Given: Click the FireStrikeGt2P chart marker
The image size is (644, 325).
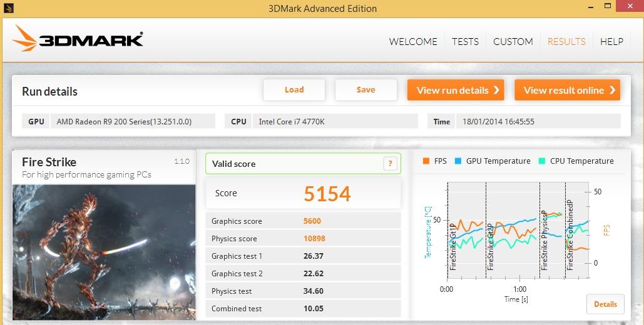Looking at the screenshot, I should (x=491, y=247).
